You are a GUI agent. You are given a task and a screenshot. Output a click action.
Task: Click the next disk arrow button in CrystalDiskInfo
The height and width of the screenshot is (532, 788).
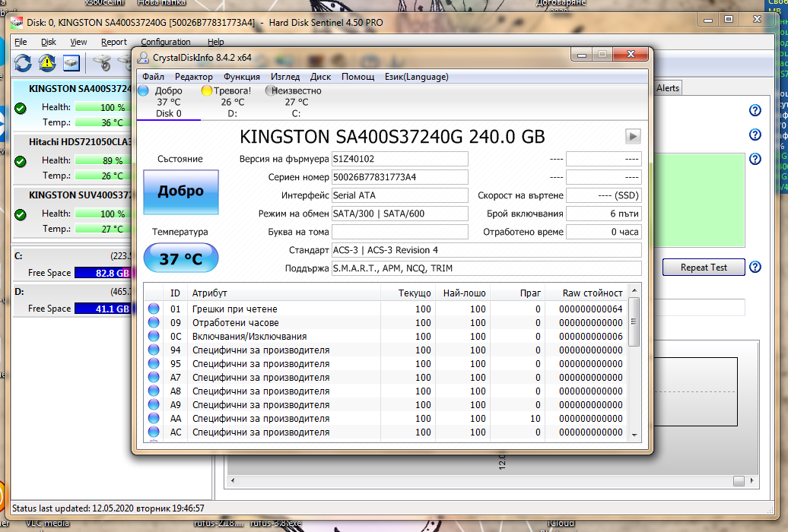point(633,136)
